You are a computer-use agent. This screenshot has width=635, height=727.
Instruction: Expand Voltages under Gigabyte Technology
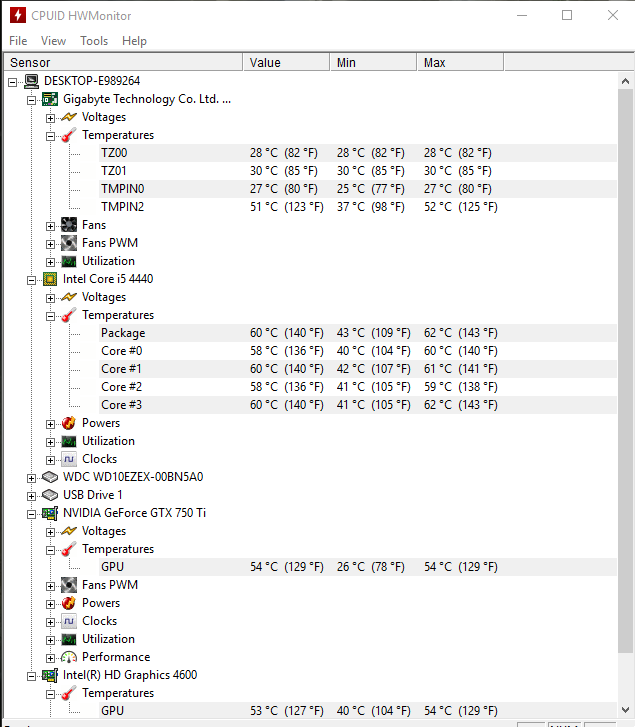pos(50,119)
